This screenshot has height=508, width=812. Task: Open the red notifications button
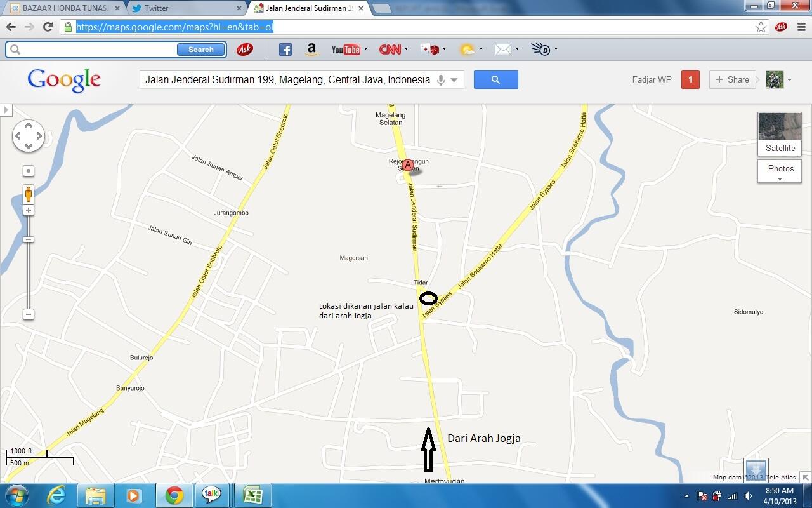click(690, 80)
